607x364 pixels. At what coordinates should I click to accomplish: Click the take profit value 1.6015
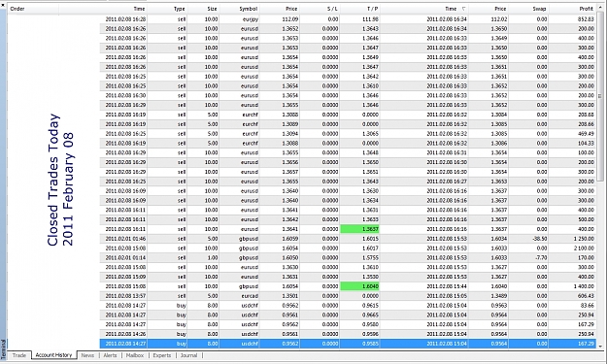[370, 239]
